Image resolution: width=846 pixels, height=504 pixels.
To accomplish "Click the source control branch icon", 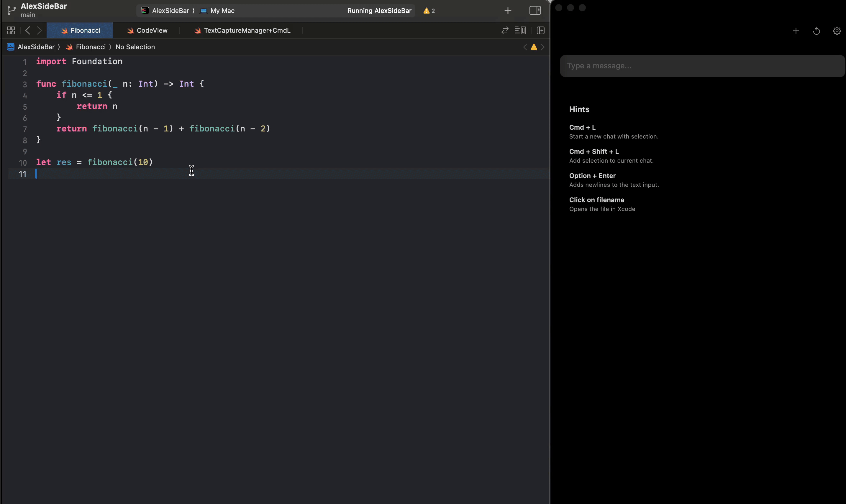I will click(x=11, y=11).
